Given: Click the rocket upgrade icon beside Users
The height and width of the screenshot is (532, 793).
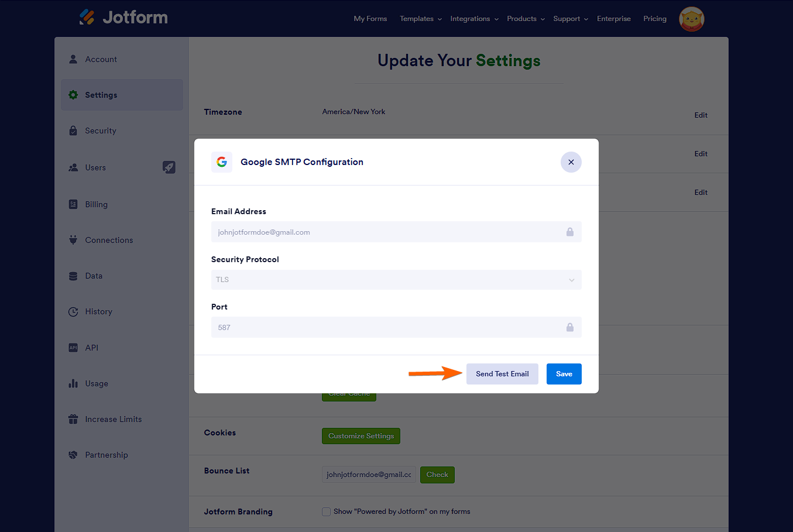Looking at the screenshot, I should [x=169, y=167].
